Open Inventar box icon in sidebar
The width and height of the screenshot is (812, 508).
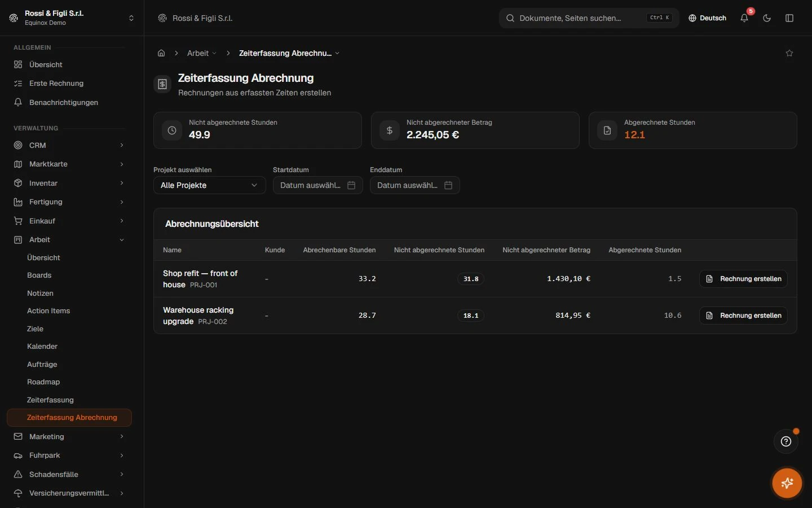[x=18, y=183]
